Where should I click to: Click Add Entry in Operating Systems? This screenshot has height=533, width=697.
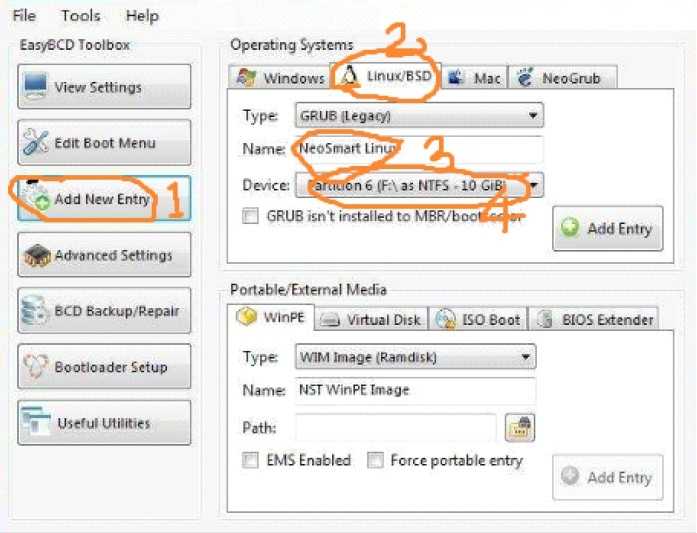tap(608, 228)
